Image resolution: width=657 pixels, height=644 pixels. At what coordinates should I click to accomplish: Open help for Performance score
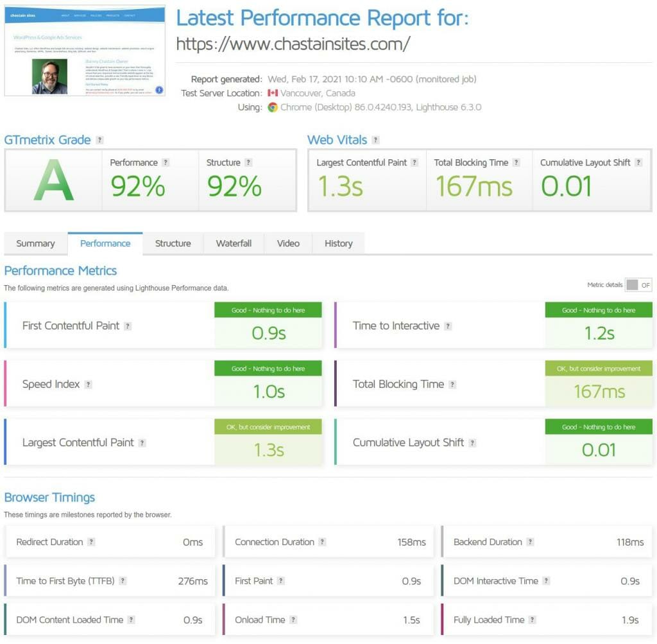(166, 162)
